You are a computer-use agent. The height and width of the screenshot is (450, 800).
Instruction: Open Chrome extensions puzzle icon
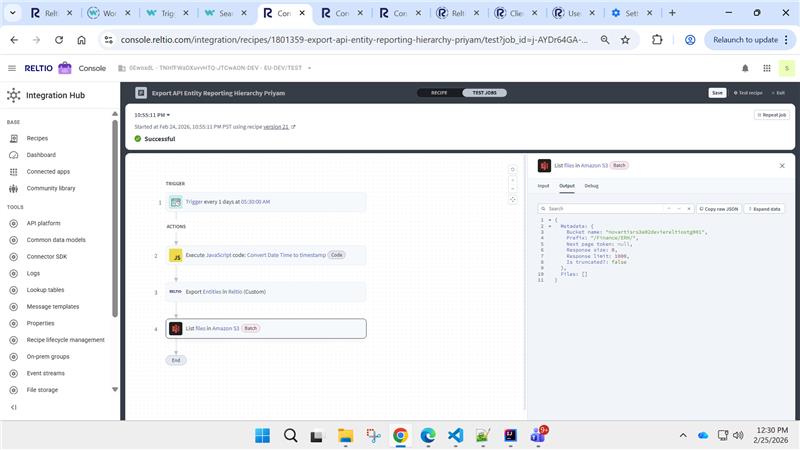tap(657, 40)
